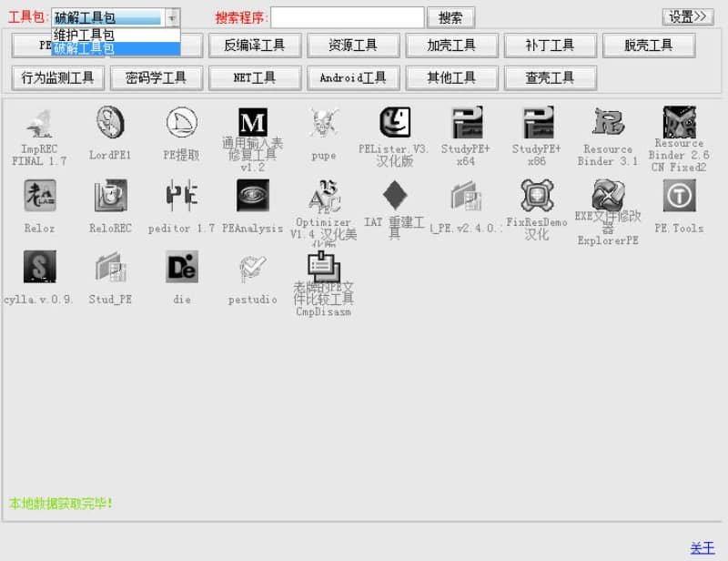Click the 搜索 search button

pos(450,18)
